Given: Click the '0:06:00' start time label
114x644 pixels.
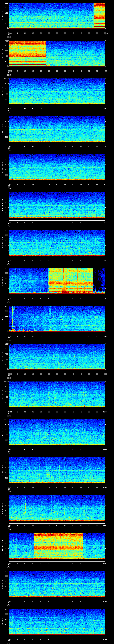Looking at the screenshot, I should coord(9,298).
